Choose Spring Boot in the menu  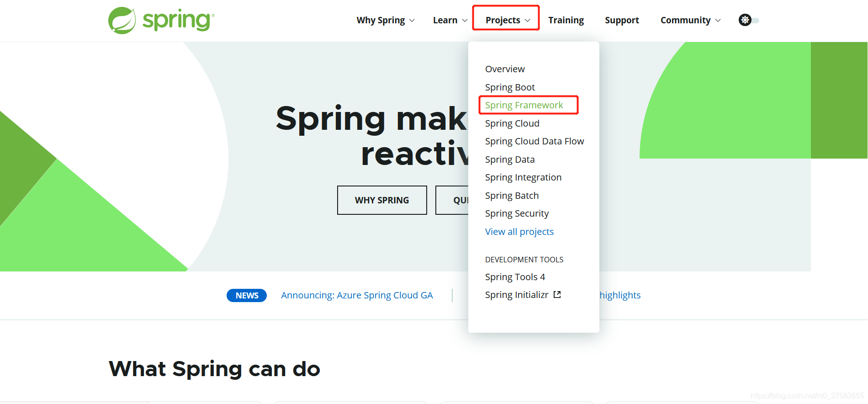(x=510, y=87)
